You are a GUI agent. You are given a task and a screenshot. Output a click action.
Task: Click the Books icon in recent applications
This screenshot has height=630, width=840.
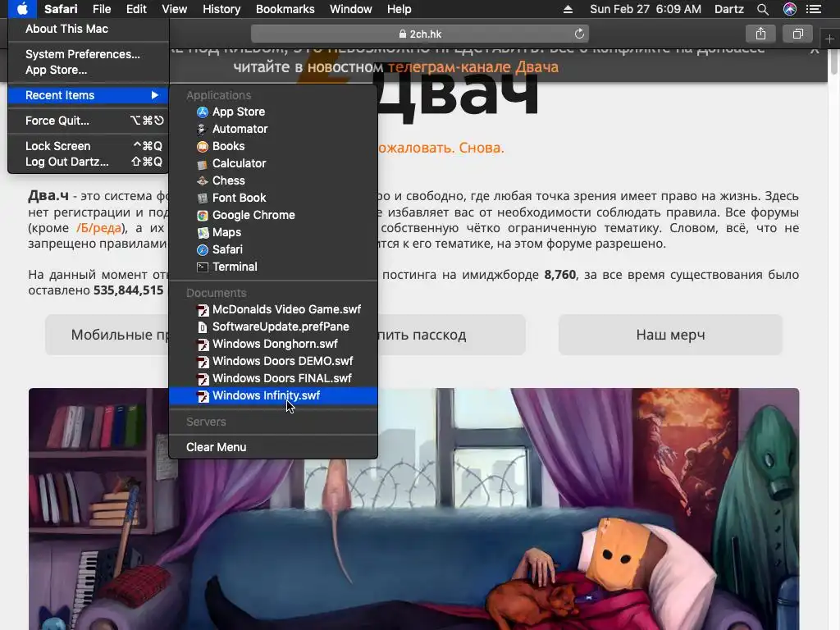tap(203, 146)
